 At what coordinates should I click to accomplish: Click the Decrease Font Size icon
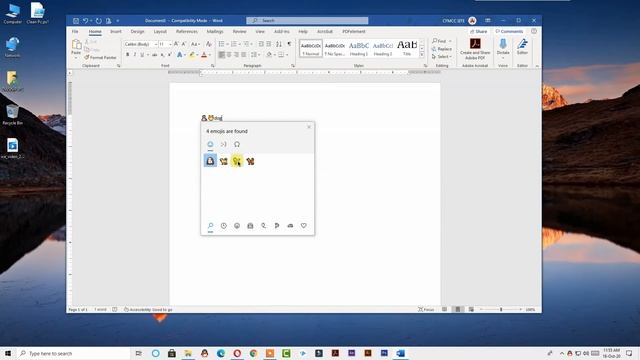(x=184, y=44)
